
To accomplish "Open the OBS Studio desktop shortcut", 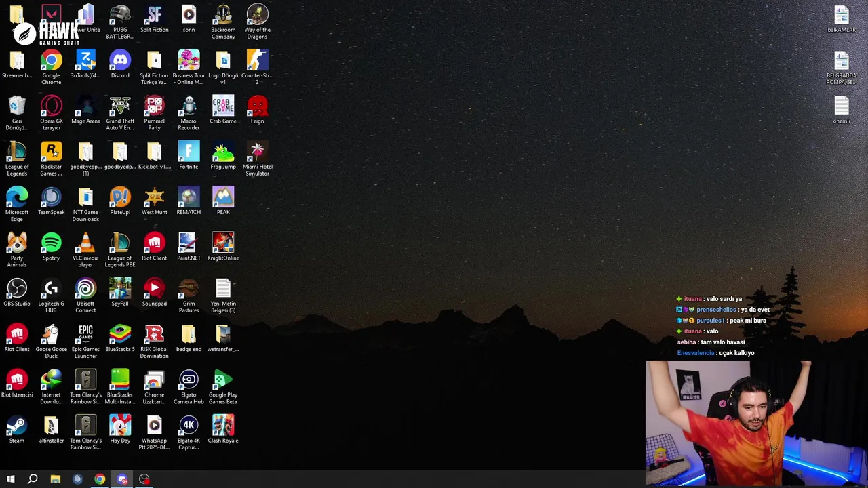I will (x=17, y=289).
